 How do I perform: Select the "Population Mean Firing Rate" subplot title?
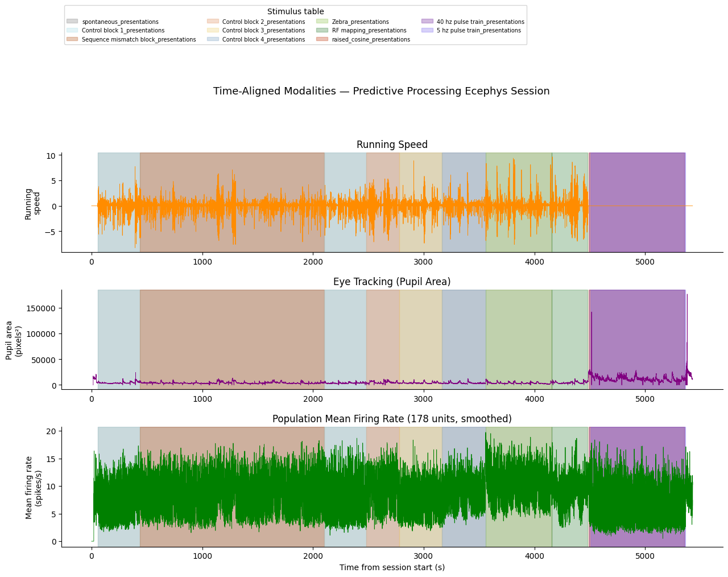pos(392,419)
